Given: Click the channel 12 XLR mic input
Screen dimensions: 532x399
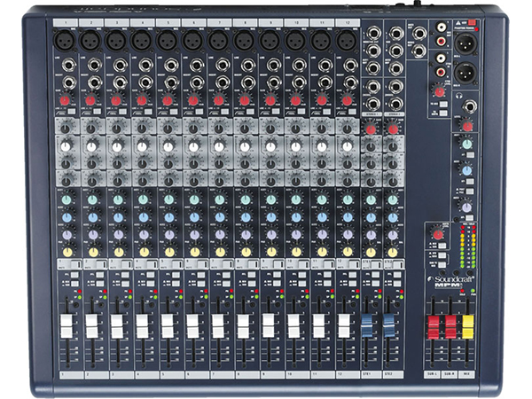Looking at the screenshot, I should (346, 41).
